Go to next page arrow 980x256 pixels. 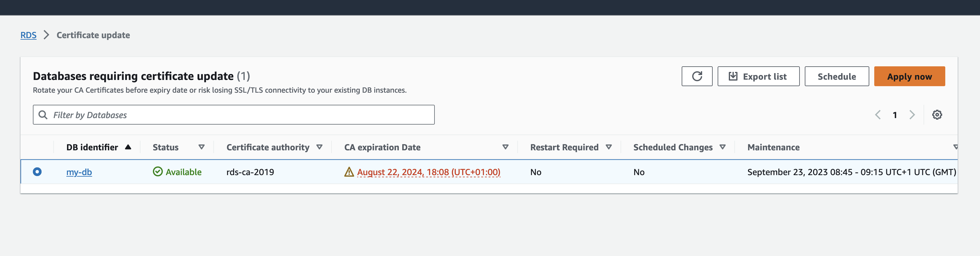[912, 115]
